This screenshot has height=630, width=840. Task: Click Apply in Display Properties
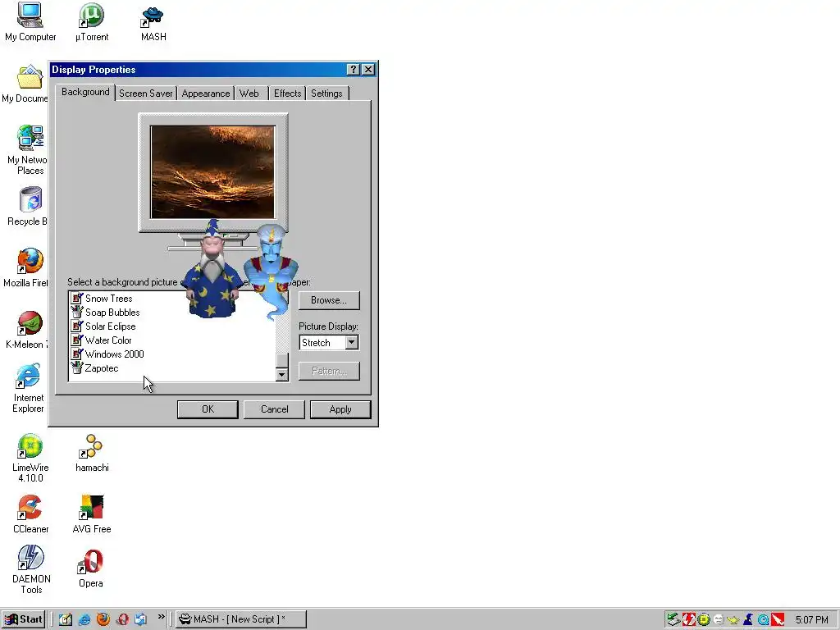(340, 409)
